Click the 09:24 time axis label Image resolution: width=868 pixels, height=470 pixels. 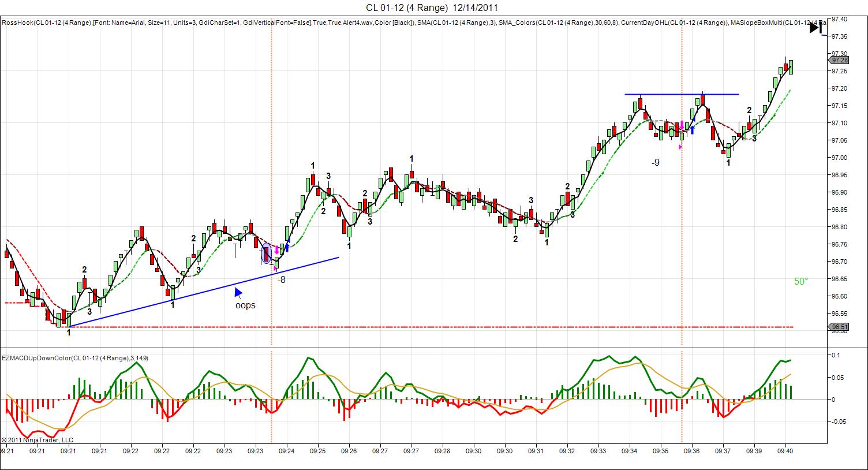tap(287, 451)
